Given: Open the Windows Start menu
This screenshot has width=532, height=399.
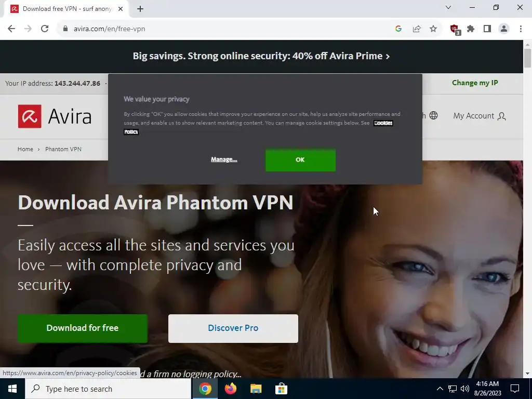Looking at the screenshot, I should point(12,389).
